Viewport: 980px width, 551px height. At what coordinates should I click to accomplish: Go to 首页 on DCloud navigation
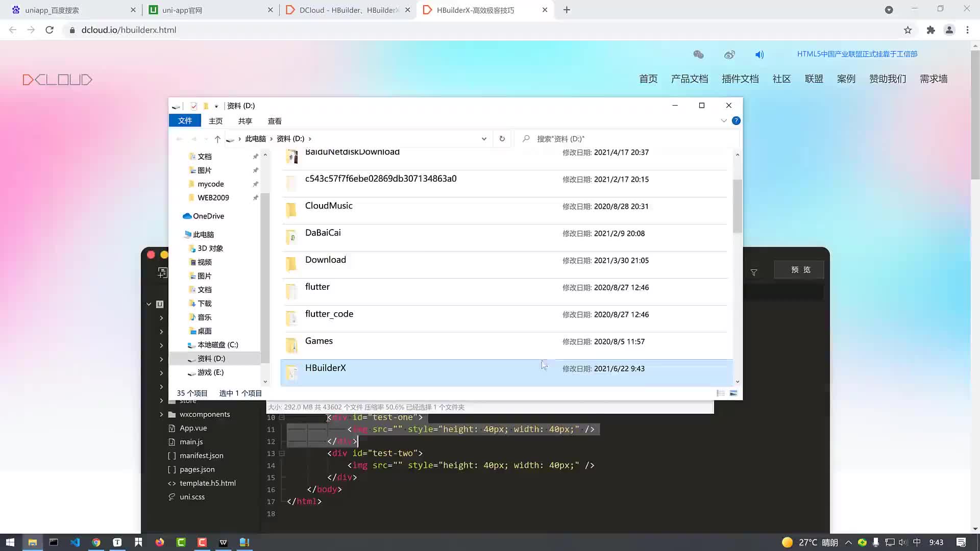pyautogui.click(x=648, y=79)
